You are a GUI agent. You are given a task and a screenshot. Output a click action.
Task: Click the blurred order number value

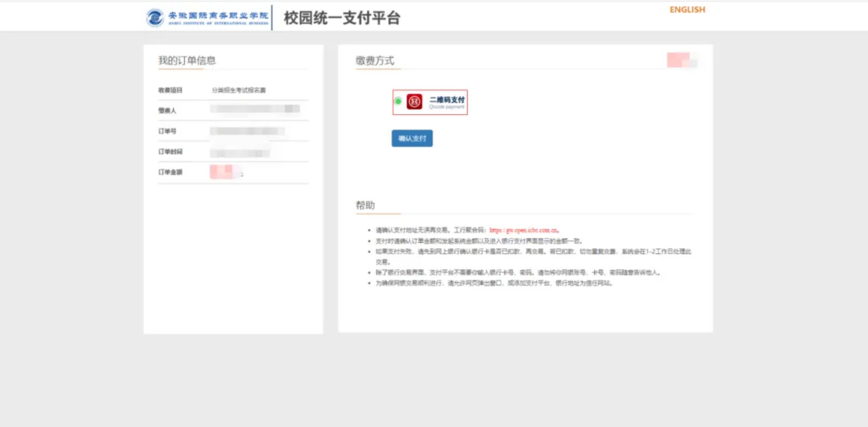[x=246, y=131]
